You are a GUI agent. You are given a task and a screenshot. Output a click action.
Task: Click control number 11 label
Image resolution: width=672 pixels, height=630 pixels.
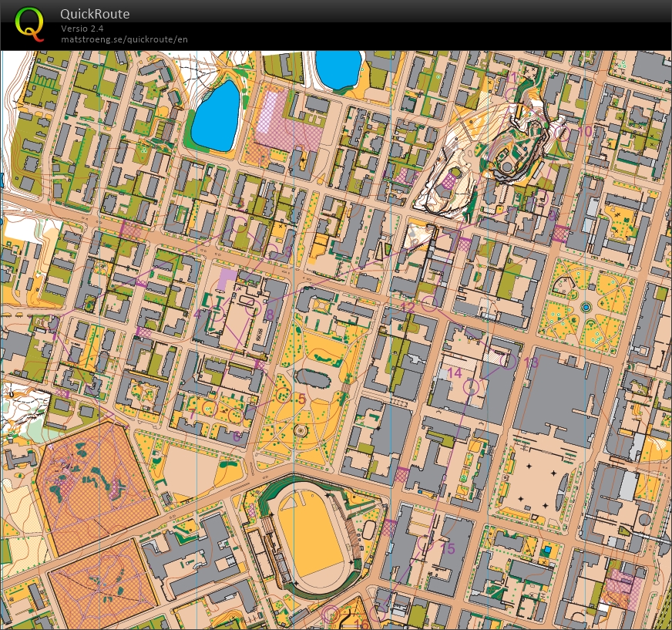pyautogui.click(x=512, y=78)
